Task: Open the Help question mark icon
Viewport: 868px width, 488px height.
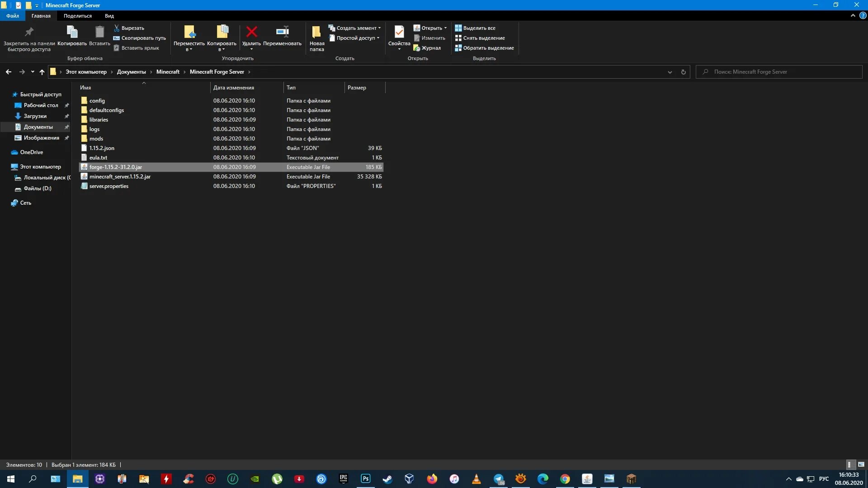Action: click(863, 15)
